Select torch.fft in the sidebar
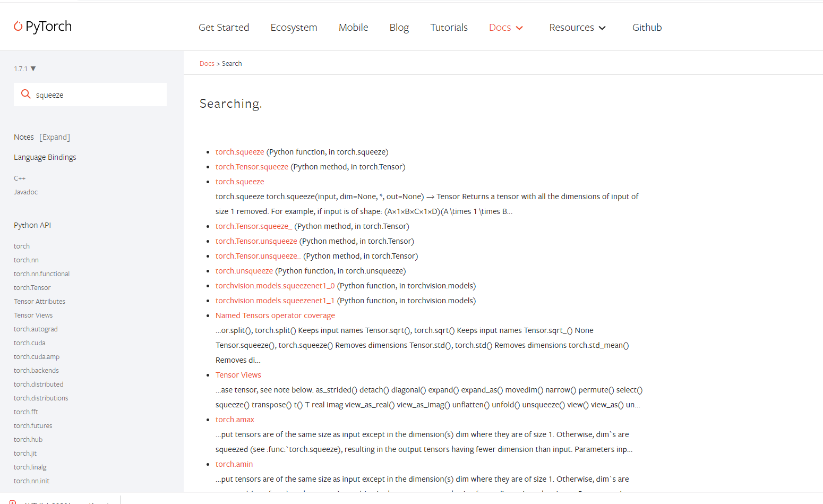 pyautogui.click(x=26, y=412)
